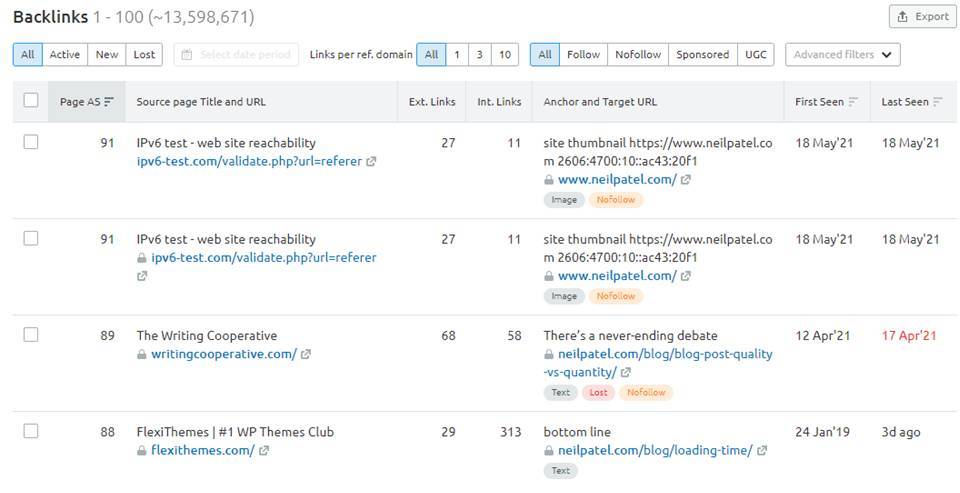Screen dimensions: 960x493
Task: Set links per ref. domain to 1
Action: (x=457, y=55)
